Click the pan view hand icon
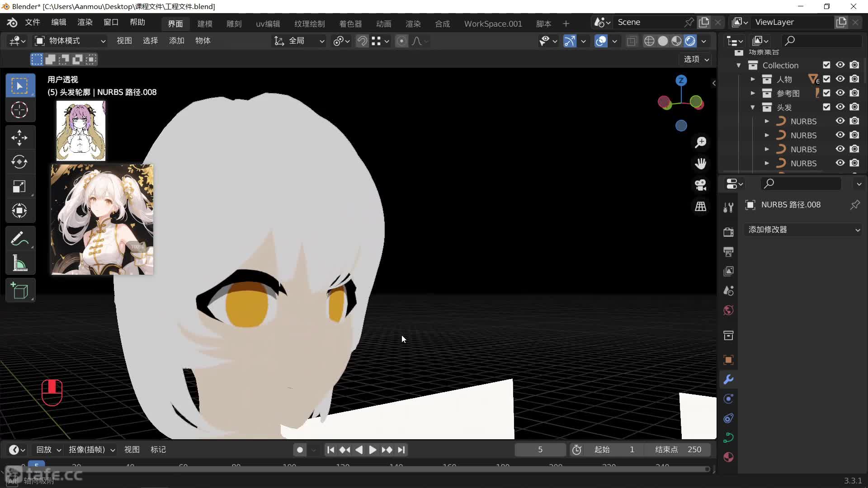Screen dimensions: 868x488 701,164
